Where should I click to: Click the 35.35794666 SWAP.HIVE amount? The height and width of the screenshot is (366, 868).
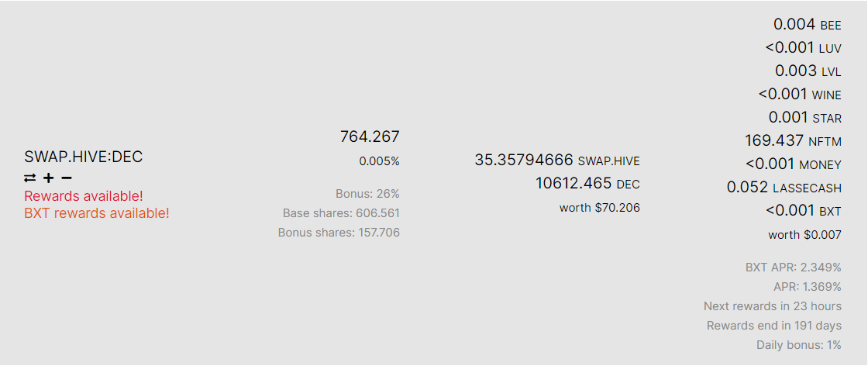point(557,161)
